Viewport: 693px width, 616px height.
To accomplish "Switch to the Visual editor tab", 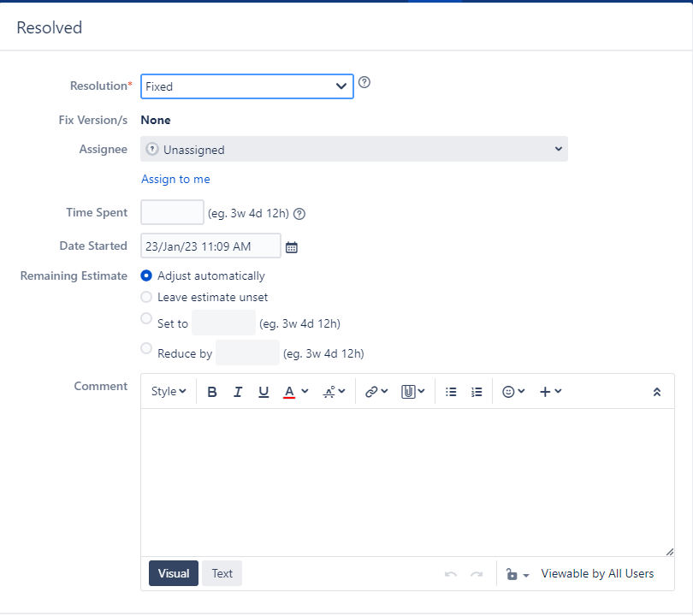I will point(174,573).
